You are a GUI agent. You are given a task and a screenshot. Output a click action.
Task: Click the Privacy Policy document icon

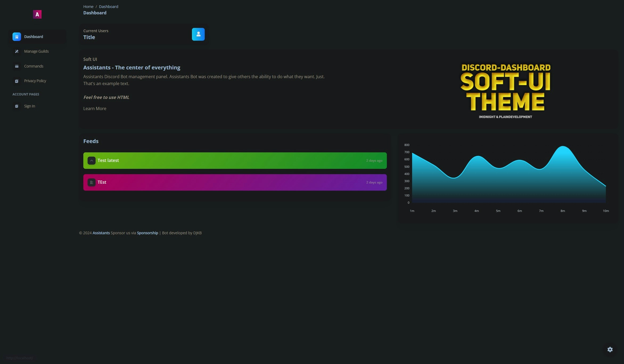tap(17, 81)
